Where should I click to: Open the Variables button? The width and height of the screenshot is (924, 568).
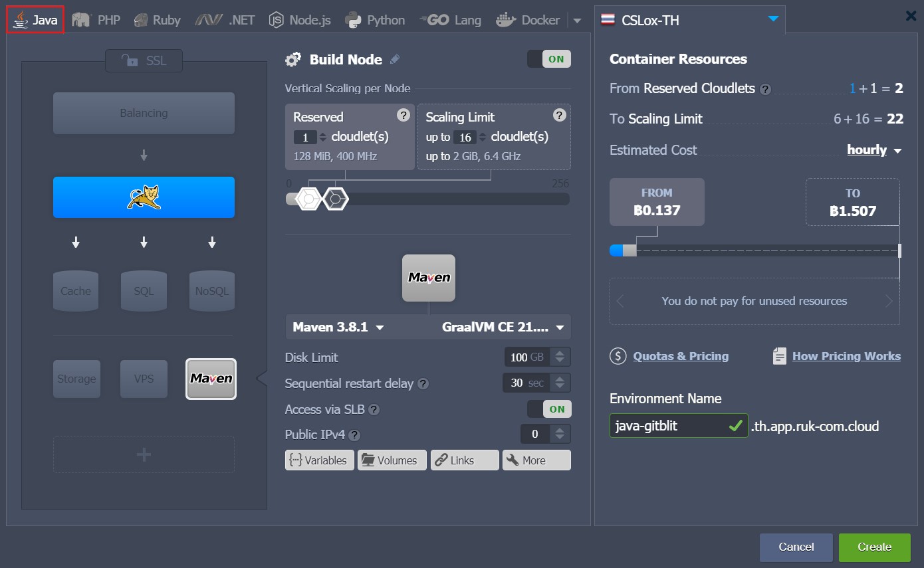pyautogui.click(x=319, y=460)
